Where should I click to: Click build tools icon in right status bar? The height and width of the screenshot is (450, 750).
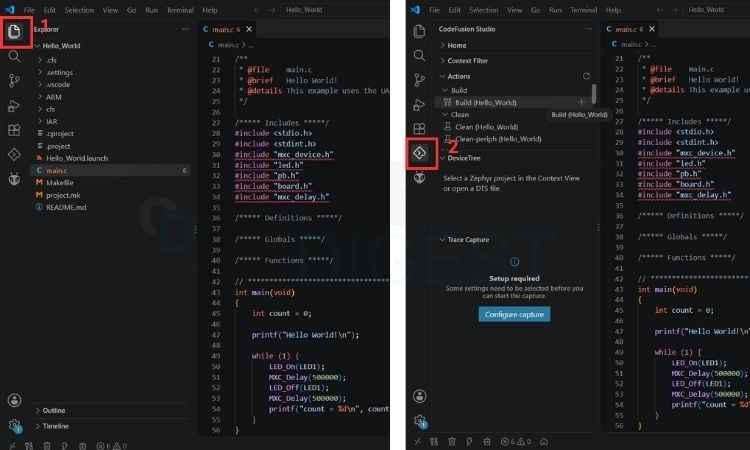point(434,441)
